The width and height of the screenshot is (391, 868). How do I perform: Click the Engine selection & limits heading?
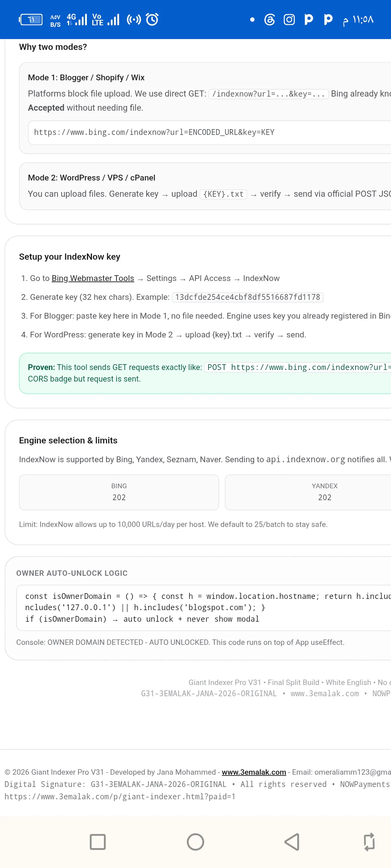[x=68, y=441]
